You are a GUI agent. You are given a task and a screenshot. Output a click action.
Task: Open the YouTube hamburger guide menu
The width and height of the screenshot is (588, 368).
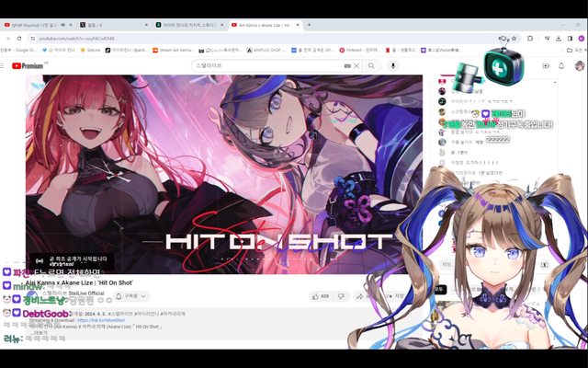[x=6, y=66]
